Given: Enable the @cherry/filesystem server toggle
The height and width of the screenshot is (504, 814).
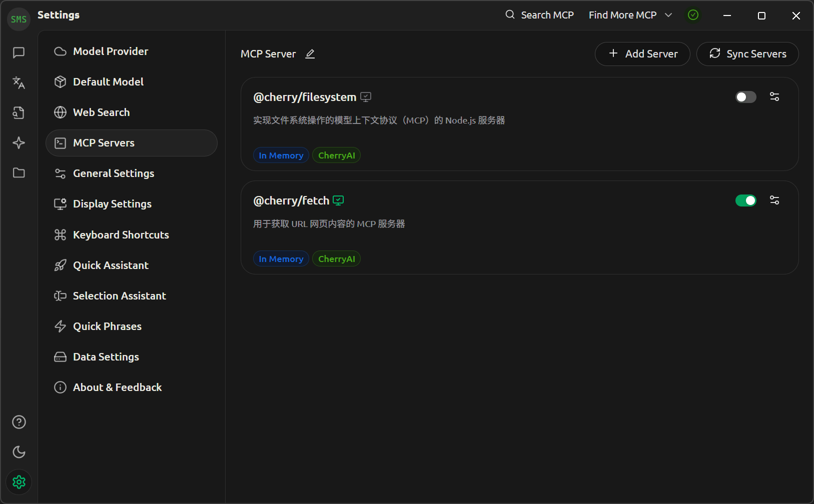Looking at the screenshot, I should [x=745, y=97].
